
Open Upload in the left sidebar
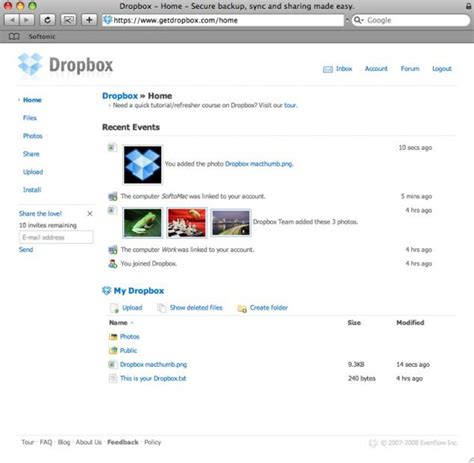33,172
